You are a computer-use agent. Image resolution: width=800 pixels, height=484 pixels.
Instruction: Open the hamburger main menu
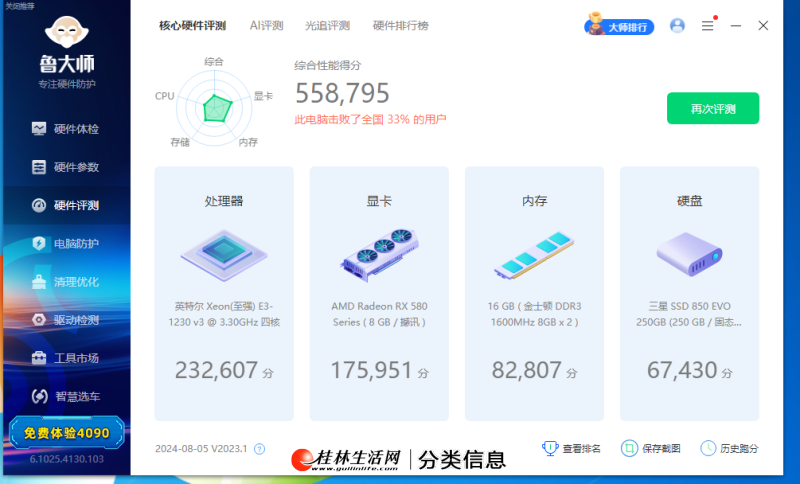click(707, 26)
